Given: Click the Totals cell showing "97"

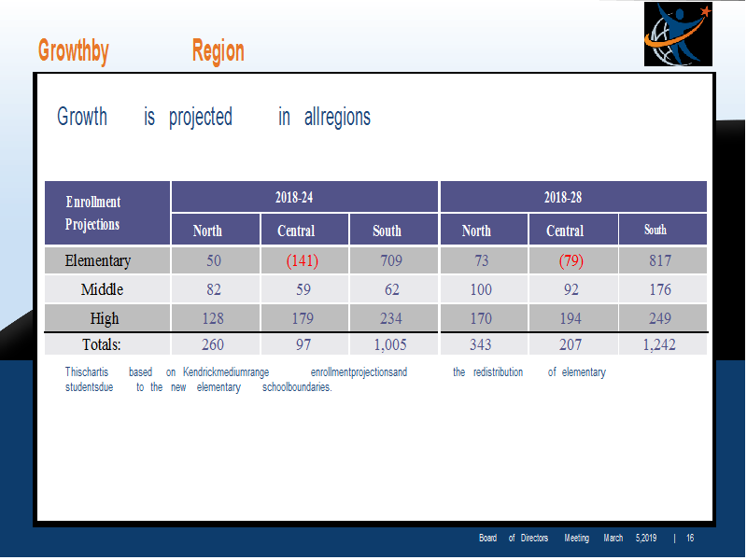Looking at the screenshot, I should tap(305, 343).
